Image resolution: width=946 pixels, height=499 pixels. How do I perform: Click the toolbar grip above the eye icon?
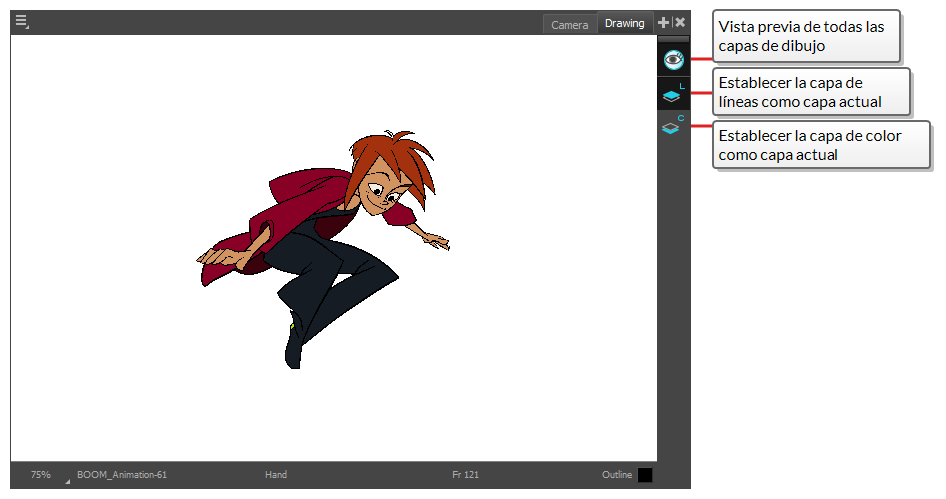(x=673, y=38)
